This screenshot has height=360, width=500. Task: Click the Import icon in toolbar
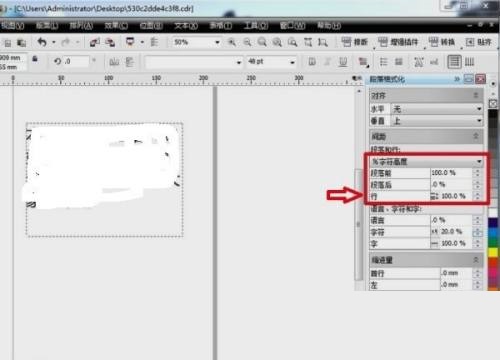tap(95, 42)
